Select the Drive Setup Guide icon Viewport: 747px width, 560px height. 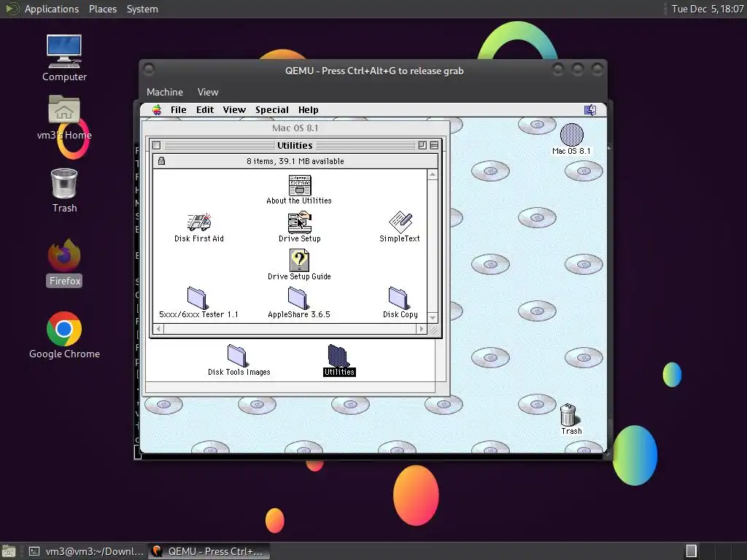click(x=300, y=260)
